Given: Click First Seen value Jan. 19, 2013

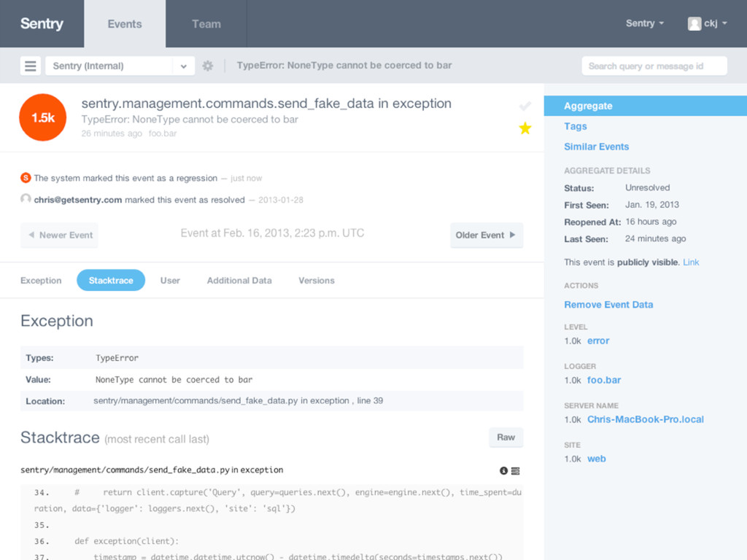Looking at the screenshot, I should 651,205.
